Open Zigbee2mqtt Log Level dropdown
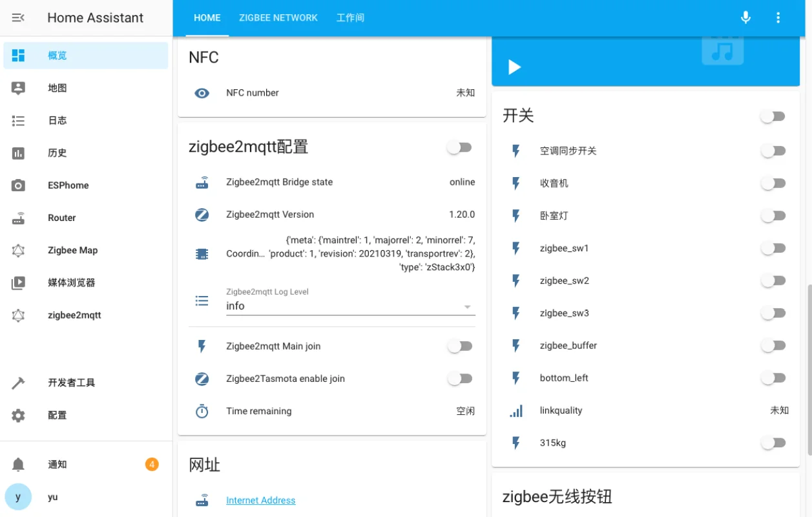Image resolution: width=812 pixels, height=517 pixels. pos(351,301)
